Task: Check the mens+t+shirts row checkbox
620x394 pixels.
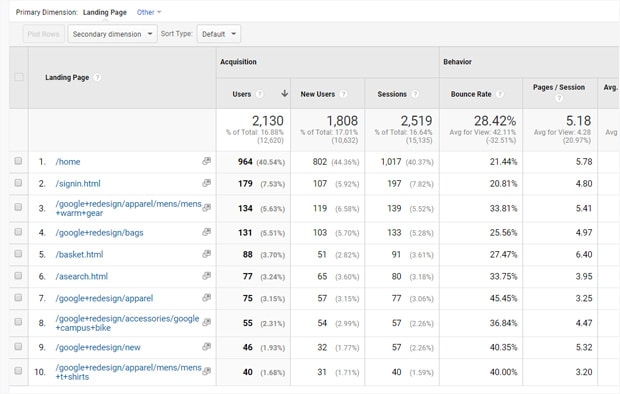Action: tap(18, 371)
